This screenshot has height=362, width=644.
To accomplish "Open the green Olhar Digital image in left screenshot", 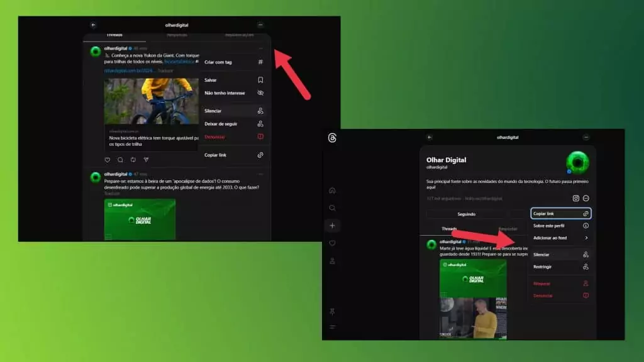I will [140, 219].
